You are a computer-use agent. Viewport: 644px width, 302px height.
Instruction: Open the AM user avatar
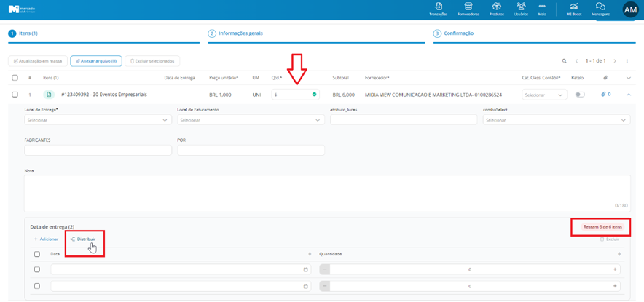click(x=630, y=10)
